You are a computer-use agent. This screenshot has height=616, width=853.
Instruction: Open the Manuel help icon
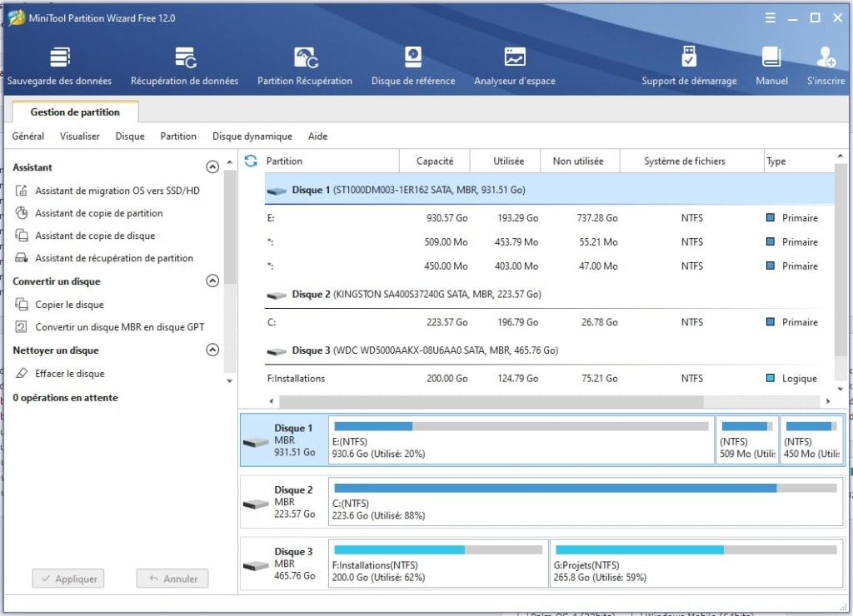[771, 67]
